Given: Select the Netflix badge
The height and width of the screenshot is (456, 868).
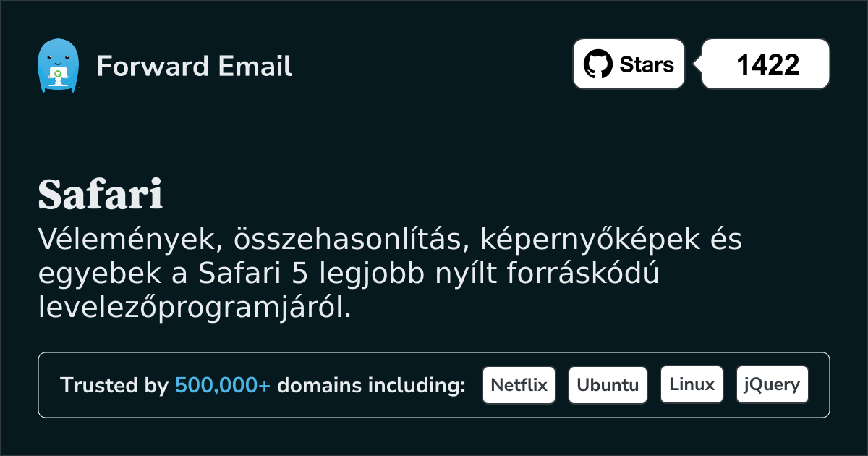Looking at the screenshot, I should (x=519, y=384).
